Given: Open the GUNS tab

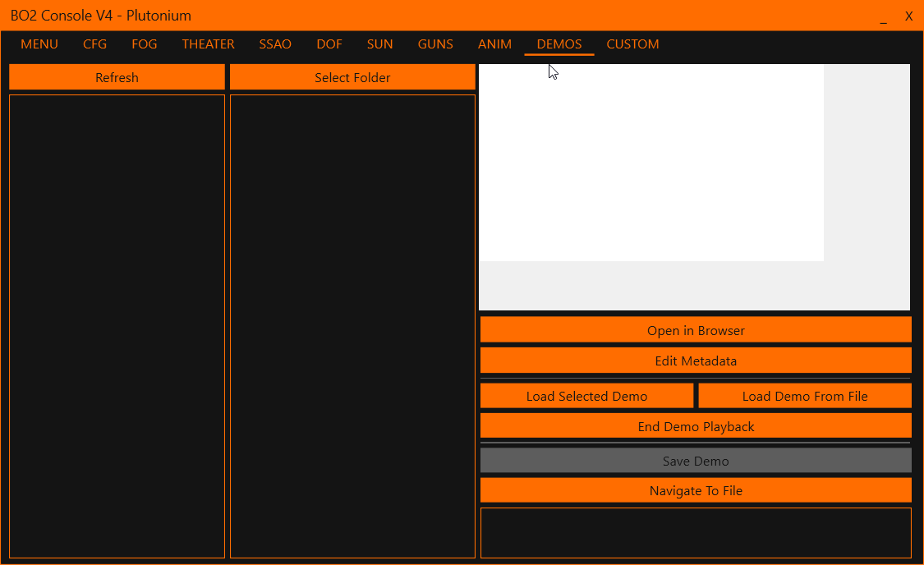Looking at the screenshot, I should tap(435, 44).
